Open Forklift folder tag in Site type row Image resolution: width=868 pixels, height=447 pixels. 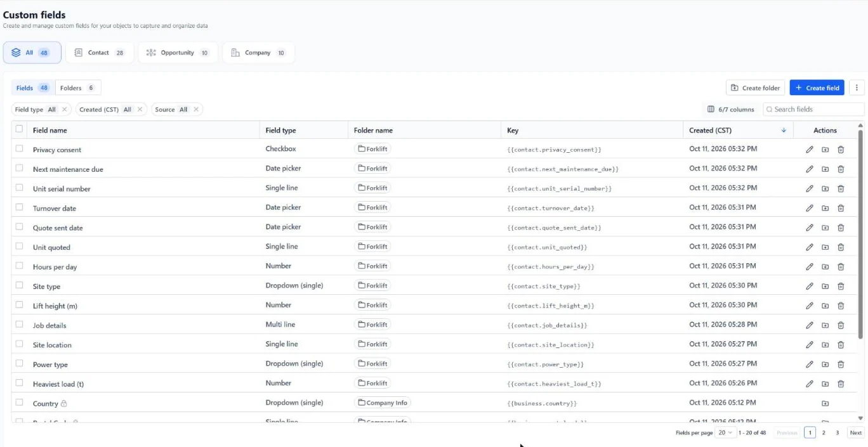372,286
